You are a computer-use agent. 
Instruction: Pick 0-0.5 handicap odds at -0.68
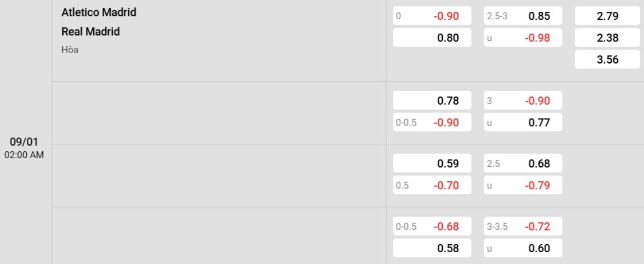tap(432, 226)
